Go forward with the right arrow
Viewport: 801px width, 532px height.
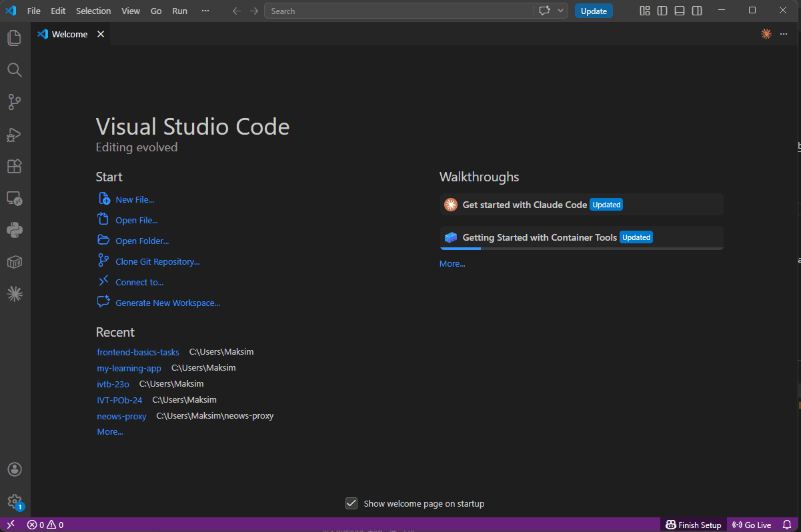(253, 11)
